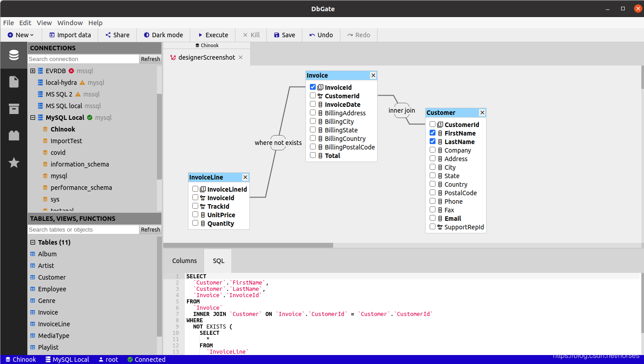Viewport: 644px width, 364px height.
Task: Switch to the Columns tab
Action: click(x=185, y=261)
